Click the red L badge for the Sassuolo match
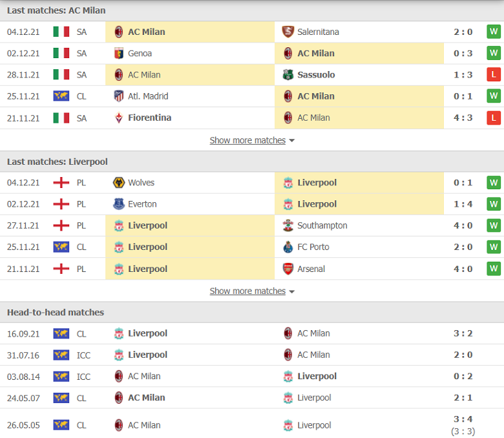This screenshot has width=504, height=438. click(x=494, y=74)
